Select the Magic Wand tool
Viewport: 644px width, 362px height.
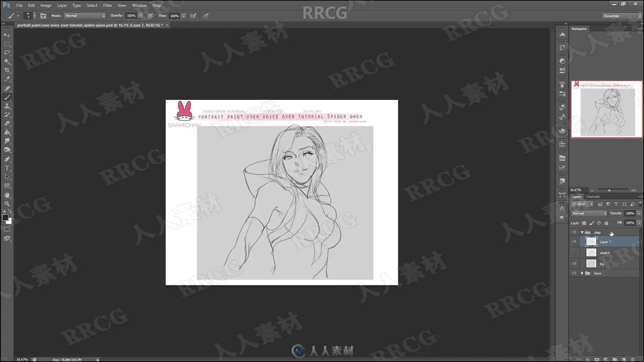pyautogui.click(x=7, y=61)
